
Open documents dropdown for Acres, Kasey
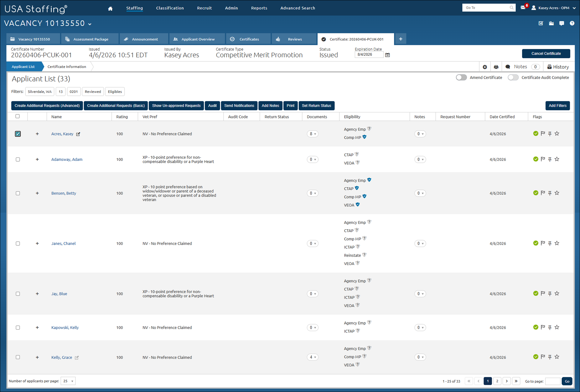click(313, 134)
